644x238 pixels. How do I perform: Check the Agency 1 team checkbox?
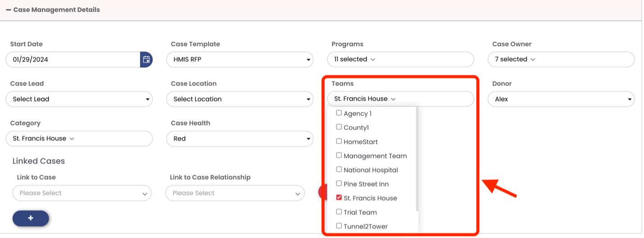tap(339, 113)
